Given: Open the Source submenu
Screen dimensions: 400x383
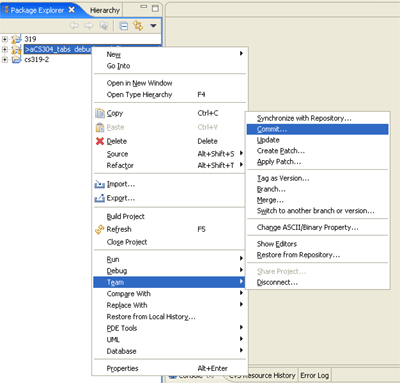Looking at the screenshot, I should 170,154.
